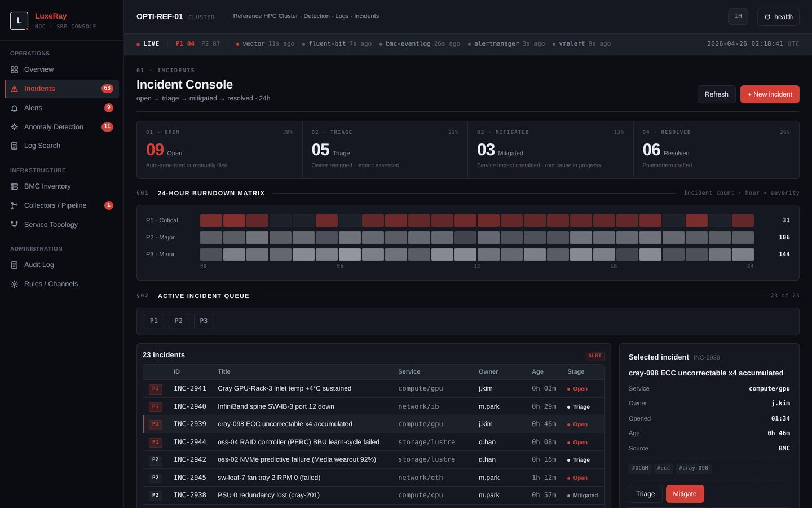Click the Triage stage of INC-2942
This screenshot has height=508, width=812.
click(579, 460)
